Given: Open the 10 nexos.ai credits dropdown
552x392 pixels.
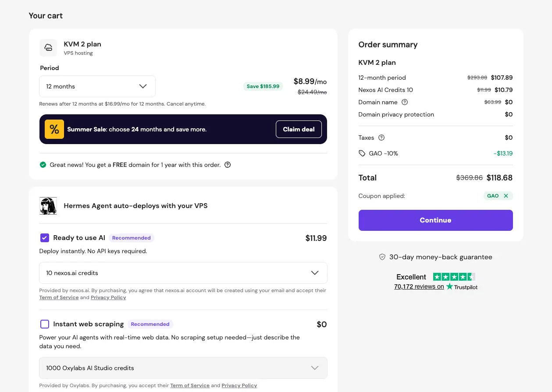Looking at the screenshot, I should coord(183,273).
